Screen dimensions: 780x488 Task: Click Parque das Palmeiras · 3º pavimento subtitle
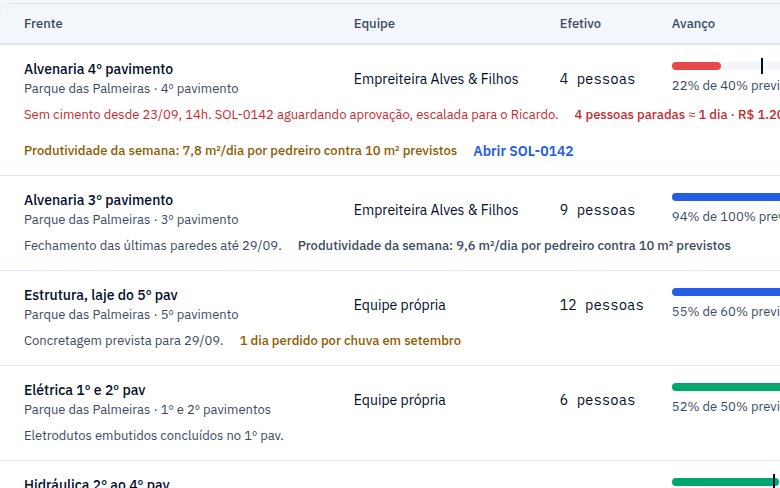pos(131,219)
